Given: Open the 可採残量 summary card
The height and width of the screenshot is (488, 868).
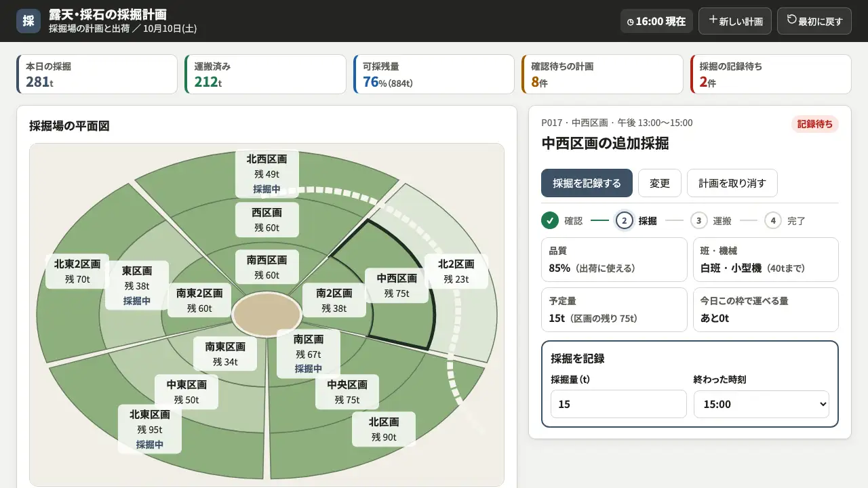Looking at the screenshot, I should (x=434, y=75).
